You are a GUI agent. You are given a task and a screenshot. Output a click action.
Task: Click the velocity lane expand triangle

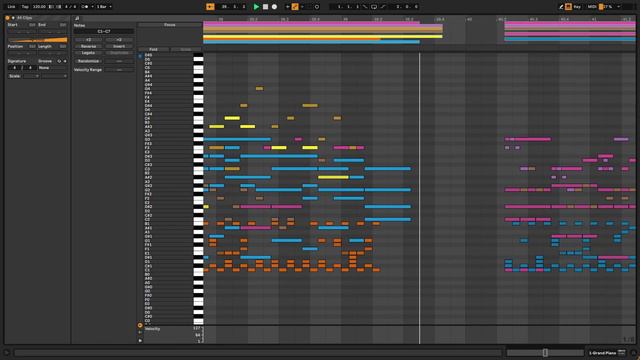click(x=140, y=340)
